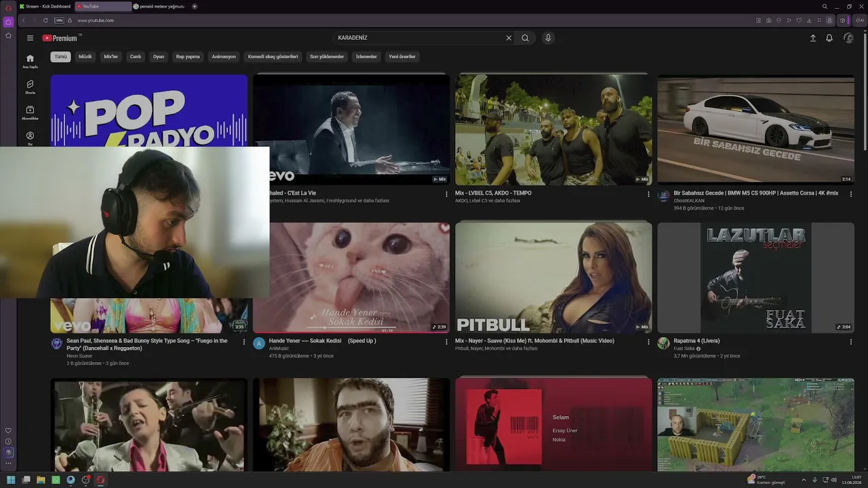Start voice search with microphone
The image size is (868, 488).
548,38
